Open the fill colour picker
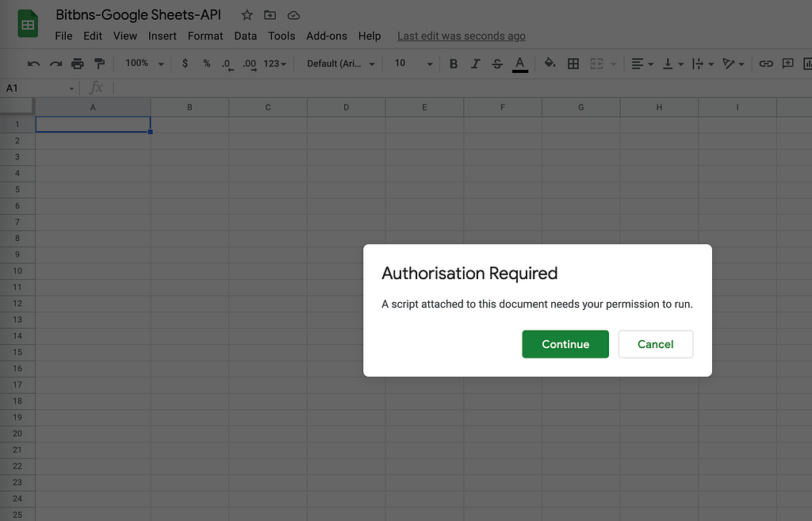Screen dimensions: 812x521 click(x=550, y=63)
